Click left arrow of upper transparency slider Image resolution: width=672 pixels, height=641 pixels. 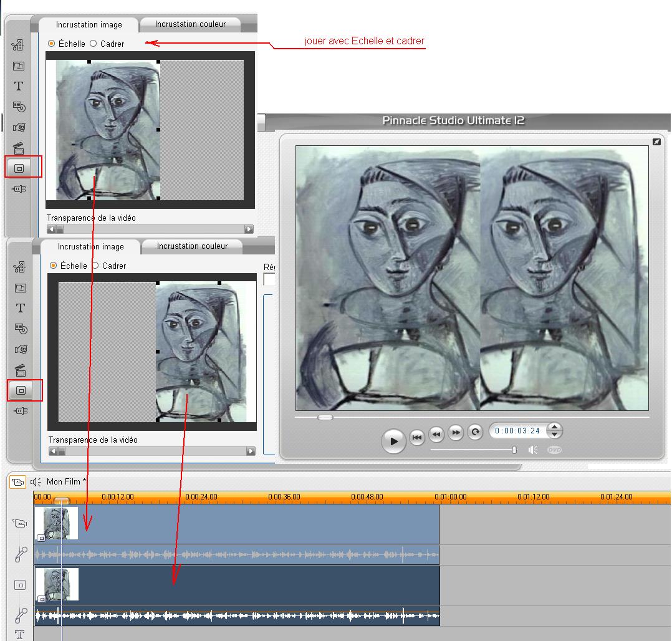point(51,229)
